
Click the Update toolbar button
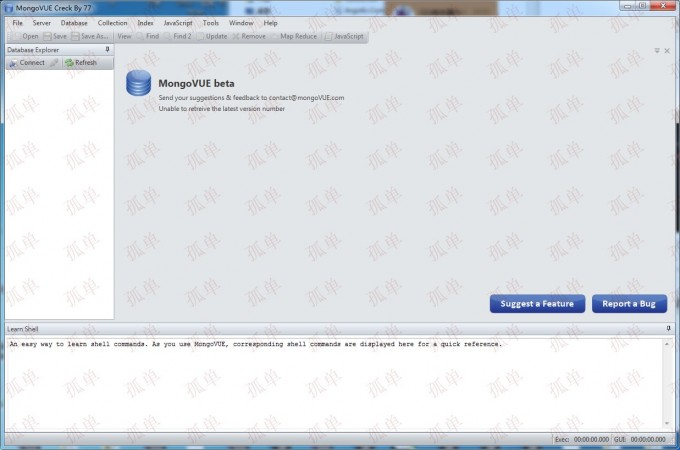click(212, 36)
